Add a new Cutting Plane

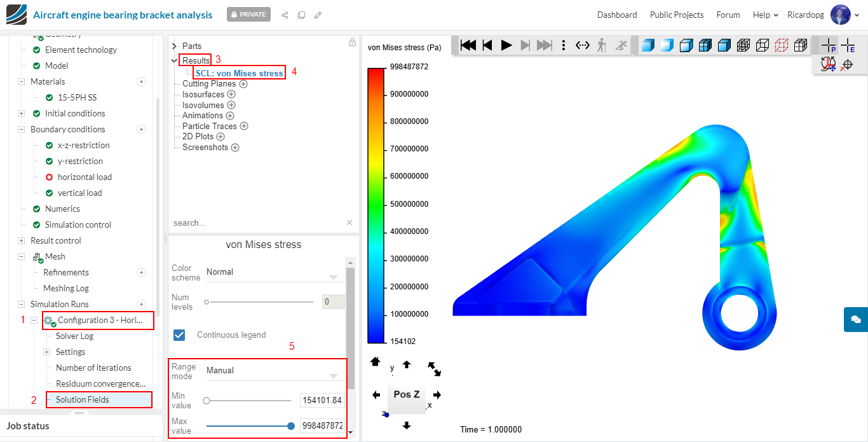(x=243, y=84)
